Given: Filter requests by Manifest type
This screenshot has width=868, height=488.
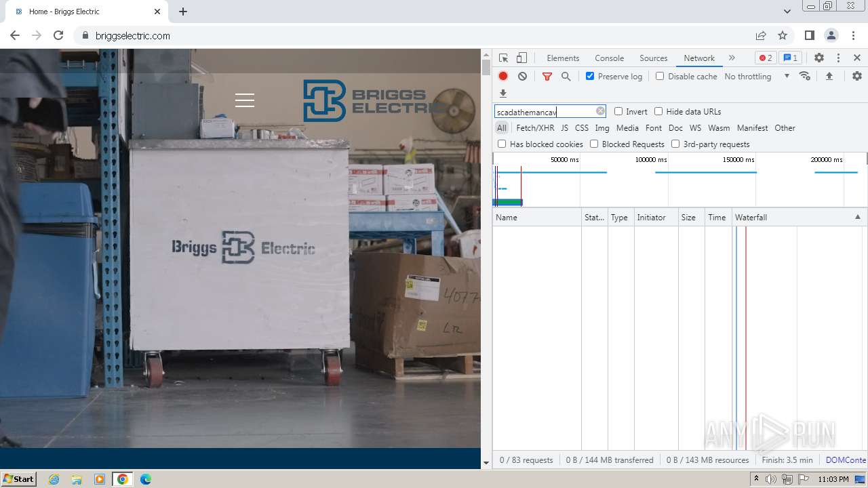Looking at the screenshot, I should click(x=753, y=128).
